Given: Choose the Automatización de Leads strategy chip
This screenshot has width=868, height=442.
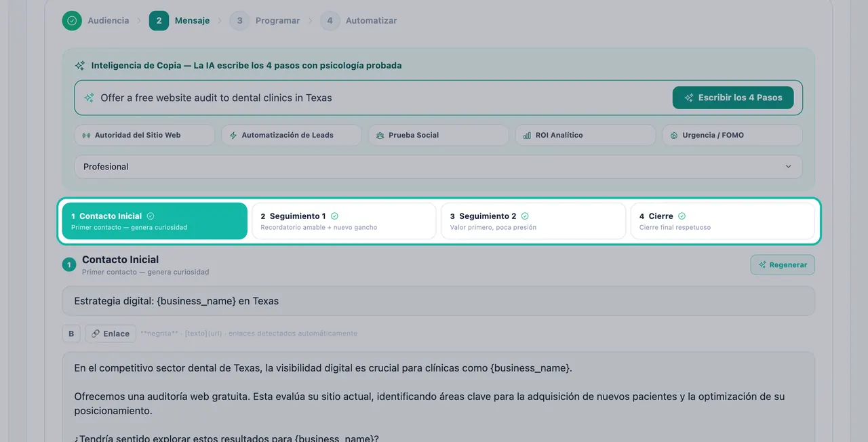Looking at the screenshot, I should click(x=292, y=135).
